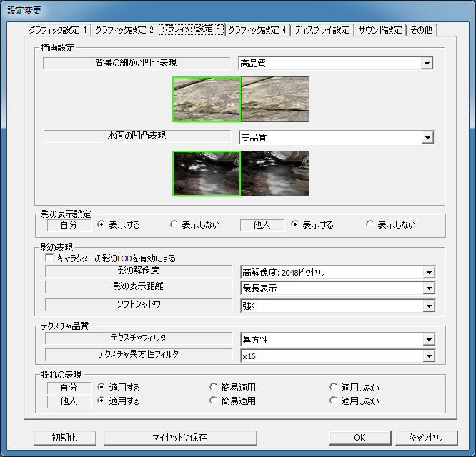476x457 pixels.
Task: Select the low-quality background bump preview thumbnail
Action: pos(275,99)
